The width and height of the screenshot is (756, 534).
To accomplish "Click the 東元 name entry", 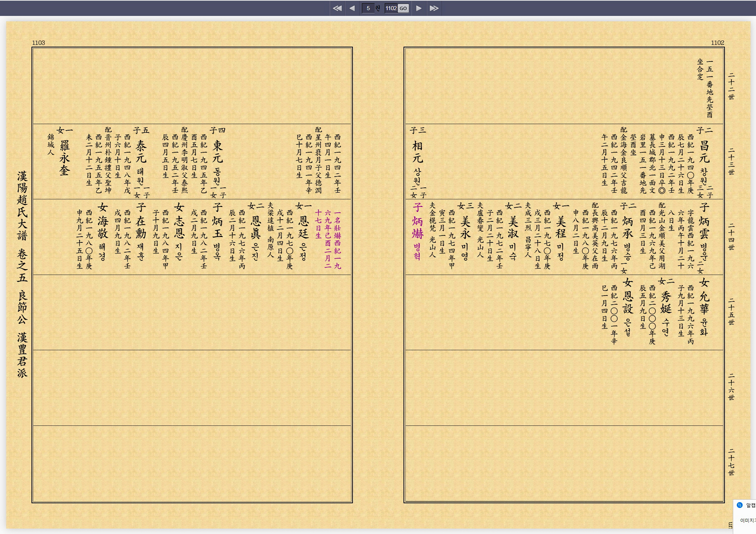I will pyautogui.click(x=217, y=152).
